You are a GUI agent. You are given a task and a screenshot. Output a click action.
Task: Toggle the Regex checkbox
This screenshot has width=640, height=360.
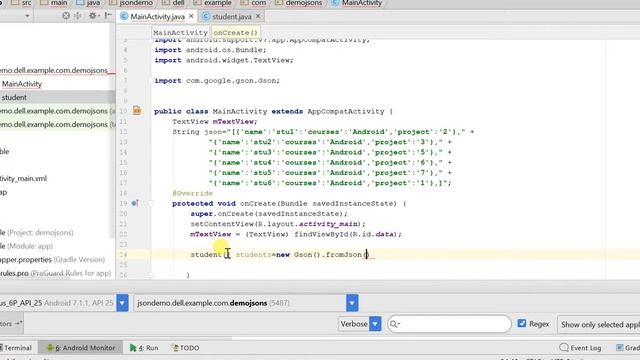tap(522, 323)
